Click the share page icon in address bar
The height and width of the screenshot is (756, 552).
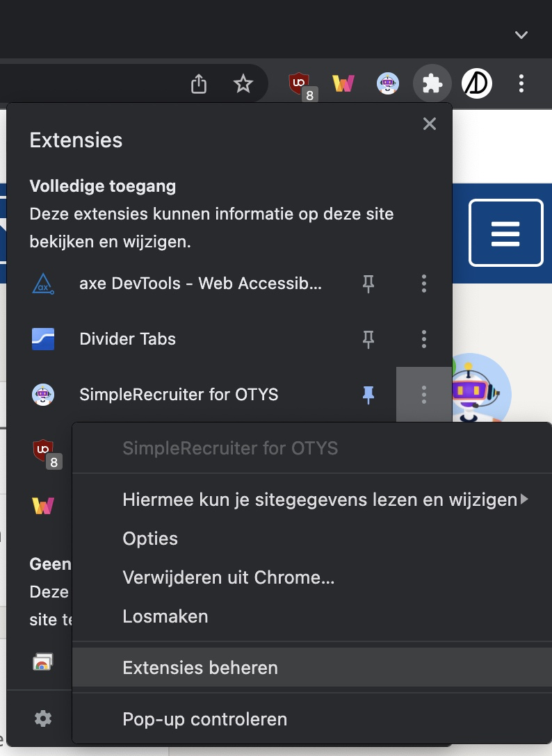(198, 83)
